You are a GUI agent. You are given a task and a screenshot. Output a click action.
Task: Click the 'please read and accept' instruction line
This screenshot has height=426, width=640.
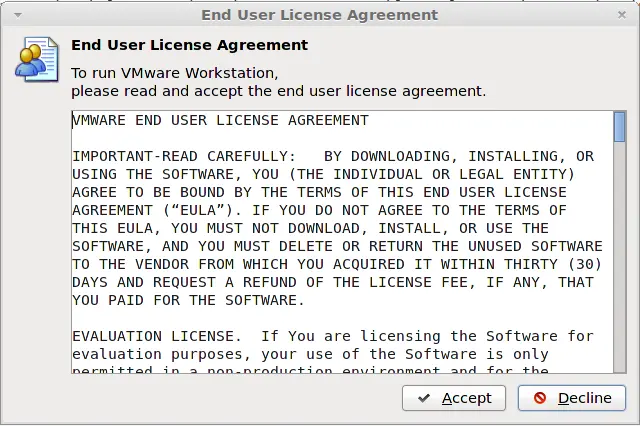point(279,91)
